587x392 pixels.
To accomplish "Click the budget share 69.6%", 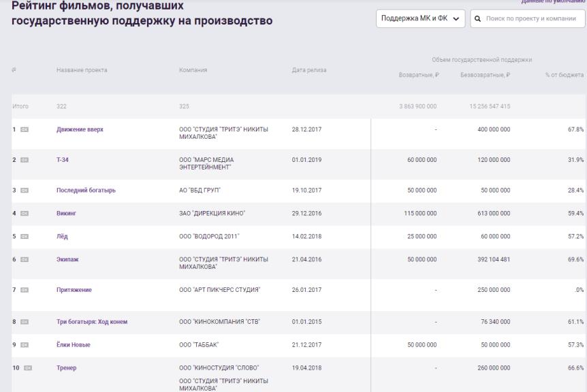I will pyautogui.click(x=576, y=259).
